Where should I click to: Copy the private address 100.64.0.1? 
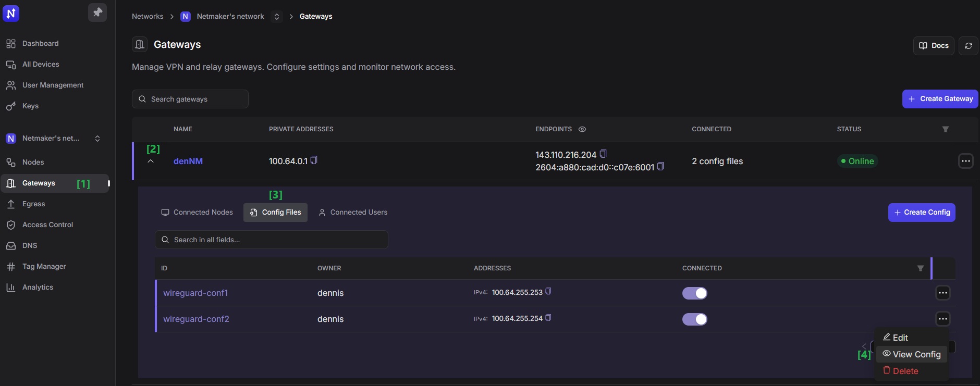click(314, 160)
